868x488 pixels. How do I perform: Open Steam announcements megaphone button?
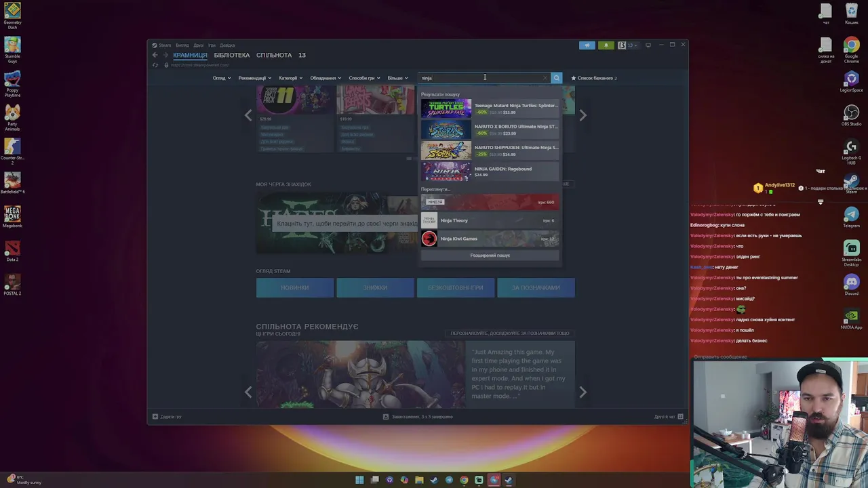coord(587,45)
